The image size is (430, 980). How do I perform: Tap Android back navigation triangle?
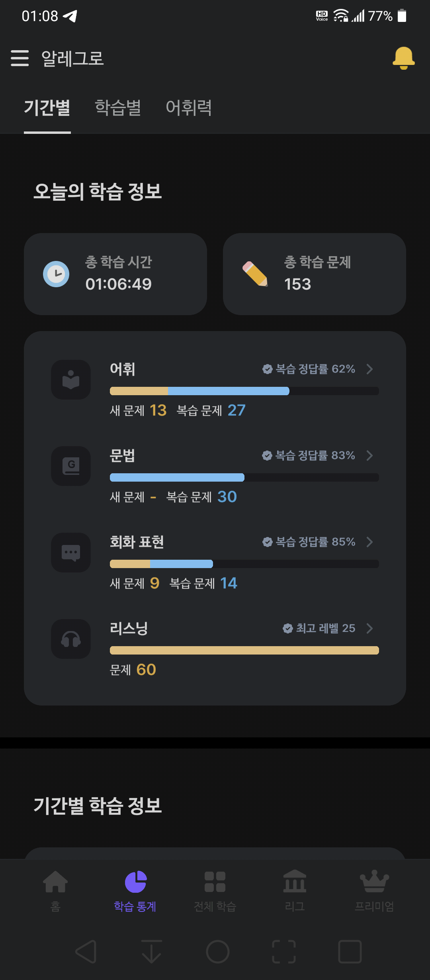coord(86,952)
